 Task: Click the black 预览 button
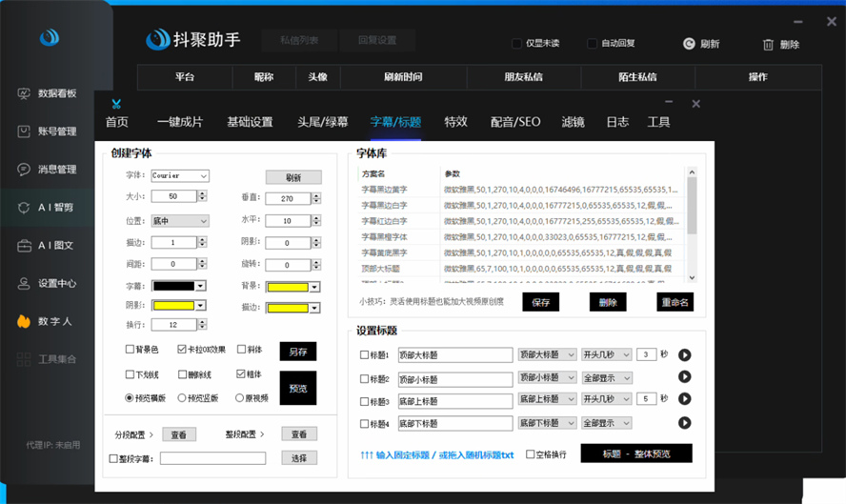pos(298,388)
